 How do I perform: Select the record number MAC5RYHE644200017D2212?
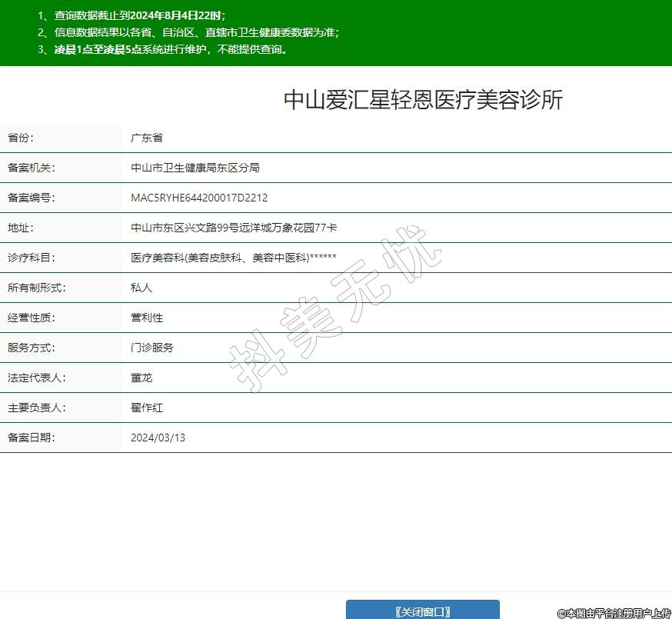click(199, 198)
